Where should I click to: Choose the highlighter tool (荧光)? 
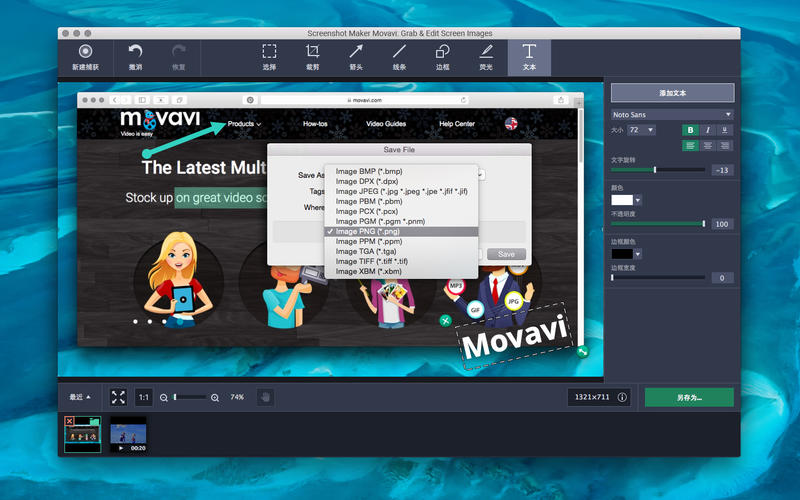click(x=486, y=57)
